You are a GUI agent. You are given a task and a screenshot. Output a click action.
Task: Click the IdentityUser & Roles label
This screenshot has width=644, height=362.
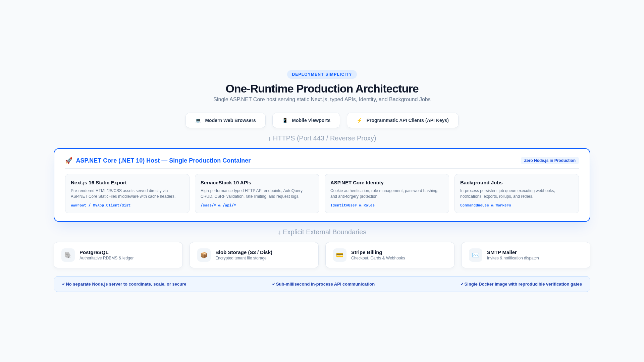tap(353, 205)
